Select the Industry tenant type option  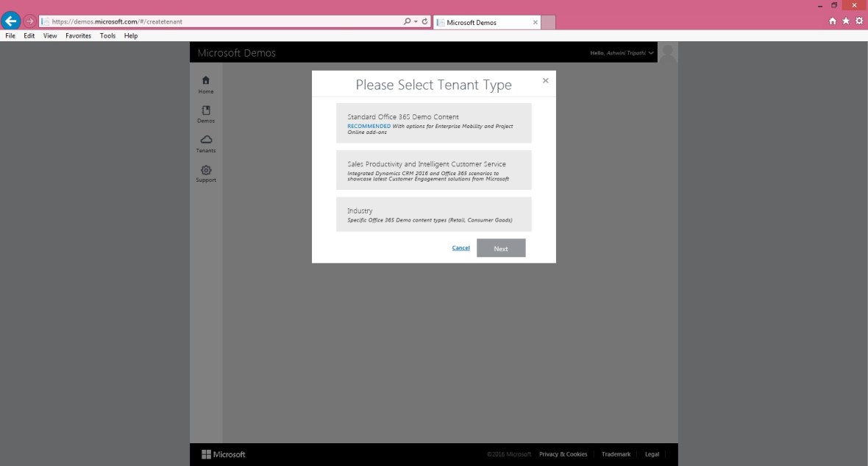click(433, 214)
